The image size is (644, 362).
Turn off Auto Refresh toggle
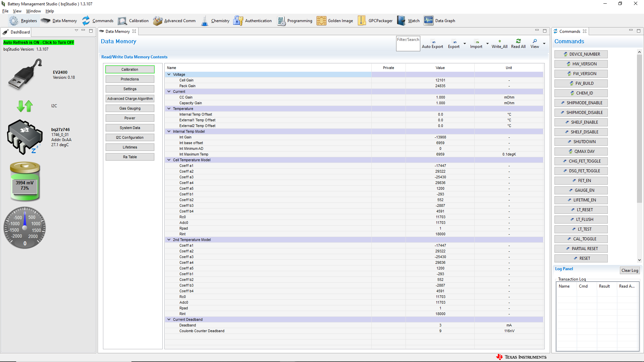[39, 43]
